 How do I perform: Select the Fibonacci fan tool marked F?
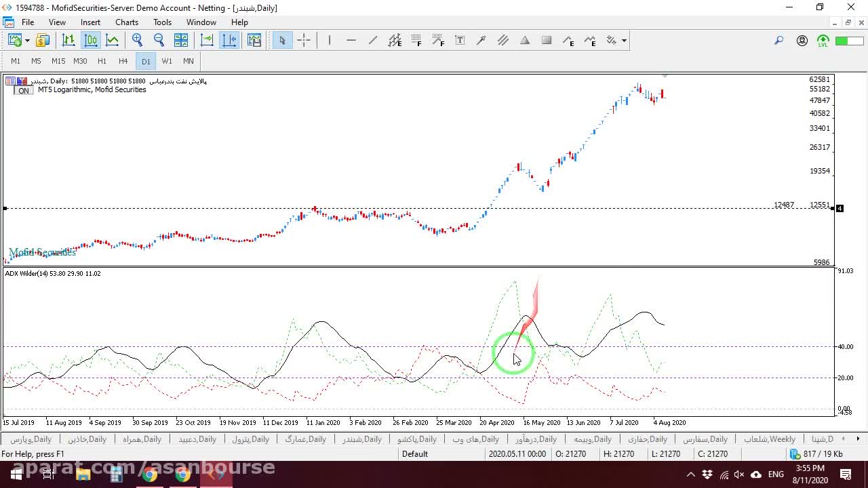click(438, 41)
